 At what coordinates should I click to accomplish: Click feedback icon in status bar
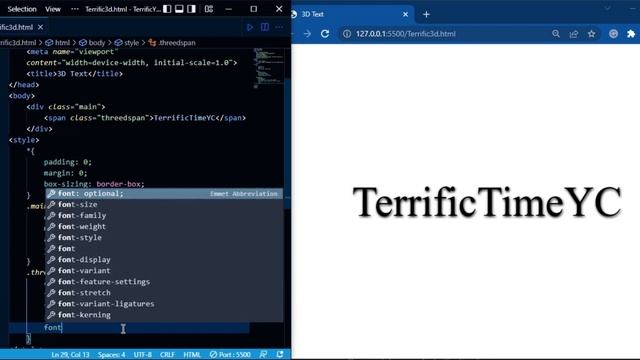click(263, 355)
